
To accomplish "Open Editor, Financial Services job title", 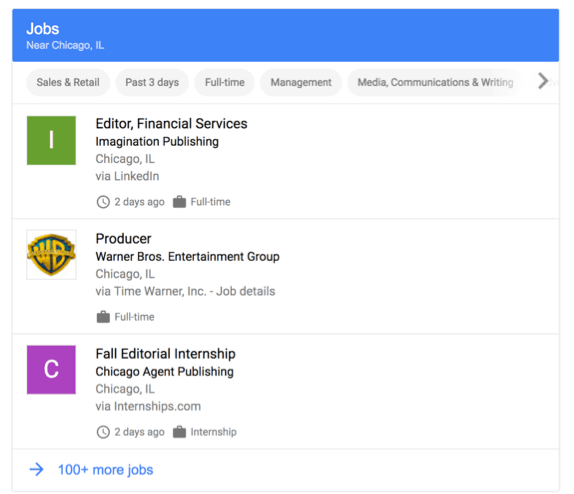I will coord(171,124).
